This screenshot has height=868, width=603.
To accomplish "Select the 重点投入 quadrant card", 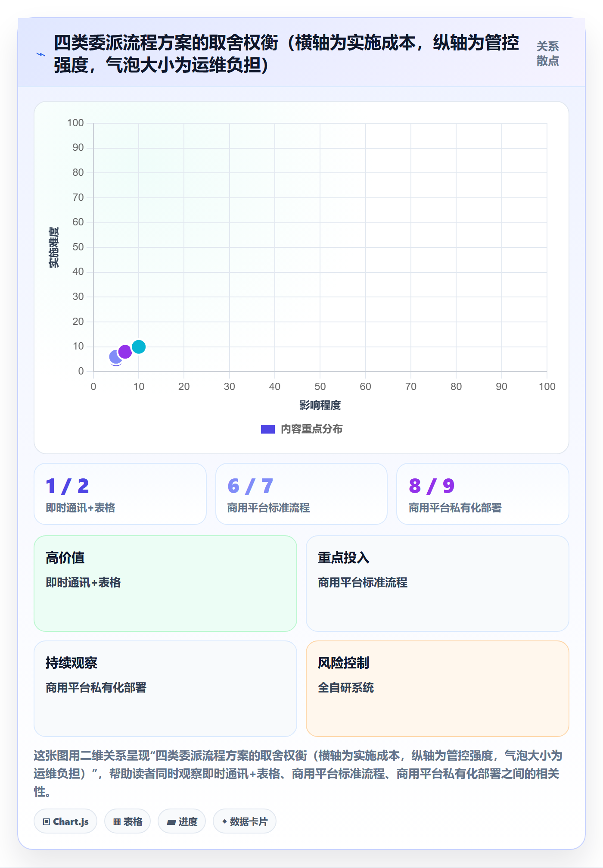I will [438, 584].
